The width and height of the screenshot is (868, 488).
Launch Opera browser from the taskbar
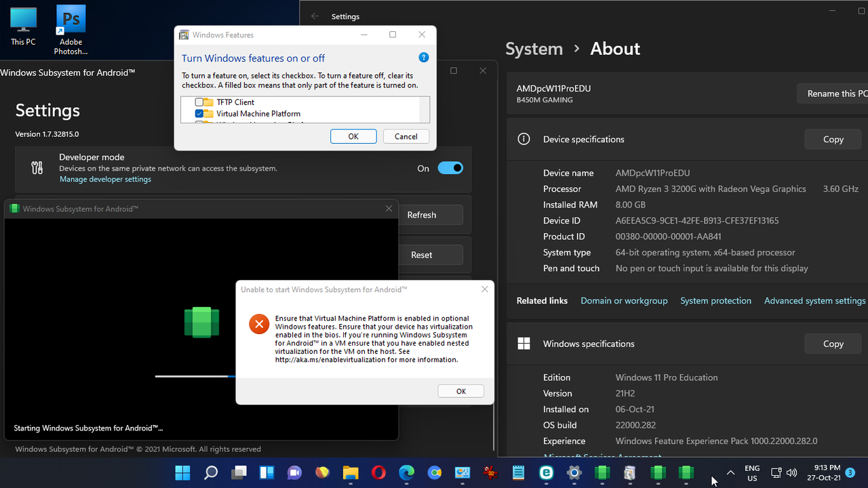tap(378, 472)
